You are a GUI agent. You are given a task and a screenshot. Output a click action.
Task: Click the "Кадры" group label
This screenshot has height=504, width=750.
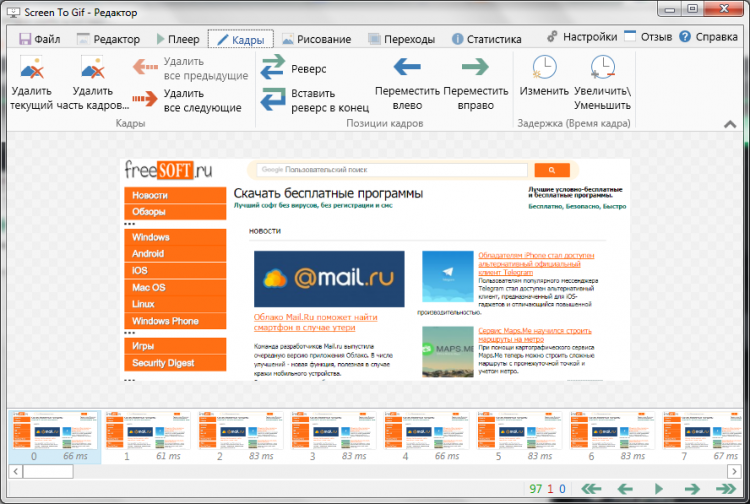click(x=130, y=123)
